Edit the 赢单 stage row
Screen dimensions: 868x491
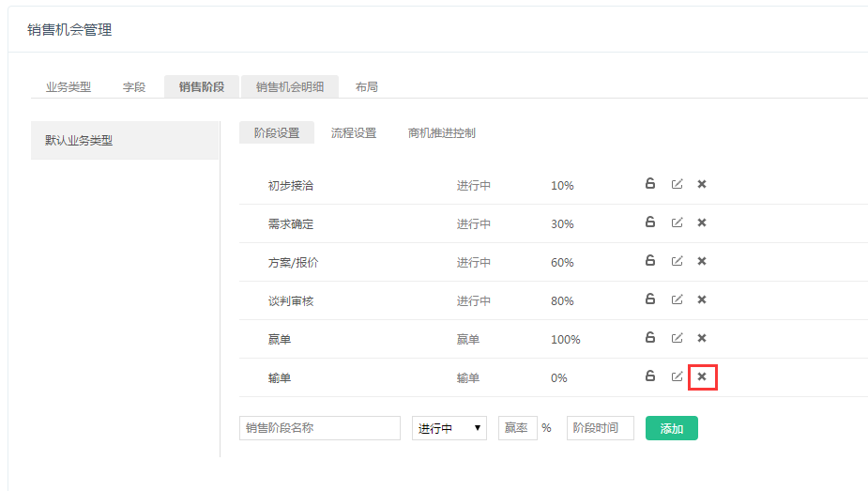point(677,338)
